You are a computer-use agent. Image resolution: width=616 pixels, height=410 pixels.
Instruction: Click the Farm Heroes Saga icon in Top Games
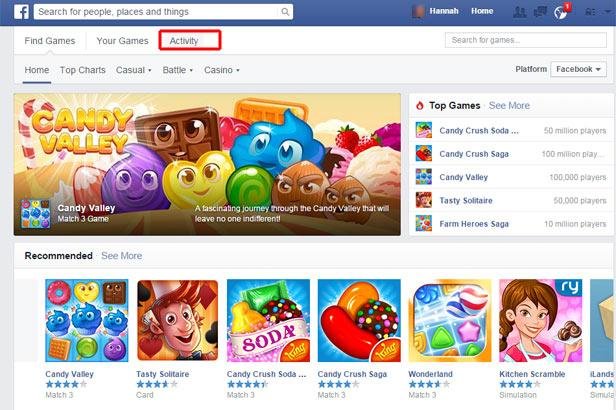click(424, 223)
